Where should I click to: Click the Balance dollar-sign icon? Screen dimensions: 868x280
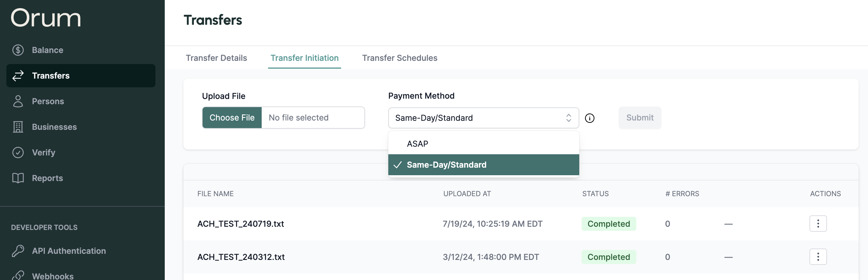tap(18, 50)
